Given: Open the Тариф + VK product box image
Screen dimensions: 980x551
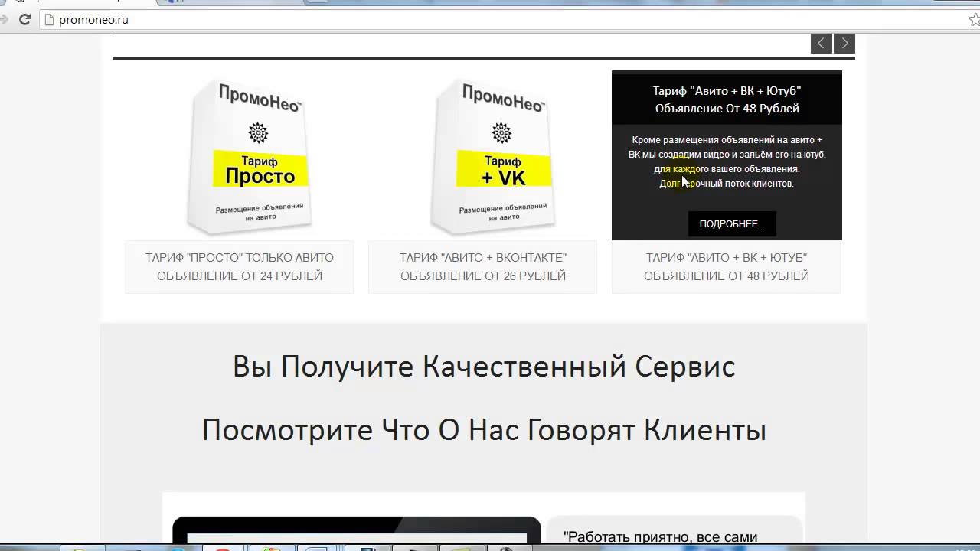Looking at the screenshot, I should pyautogui.click(x=493, y=156).
